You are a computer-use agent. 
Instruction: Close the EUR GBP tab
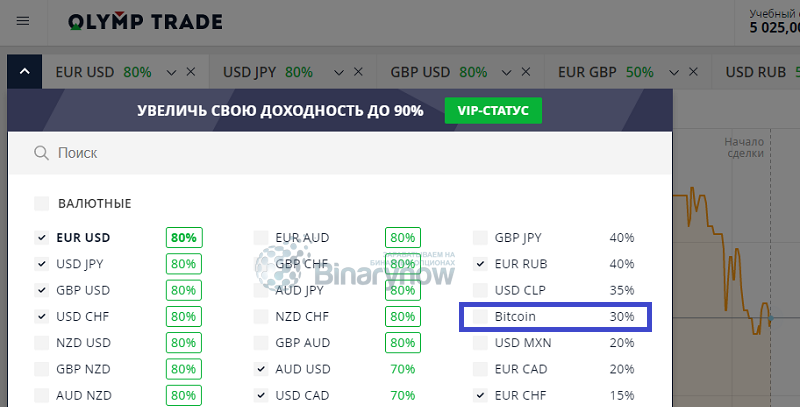(693, 72)
